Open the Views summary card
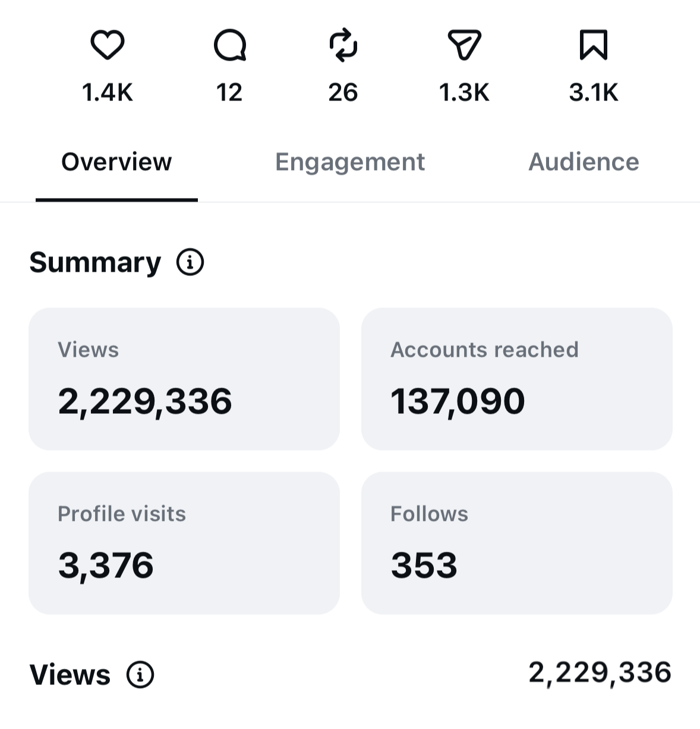The height and width of the screenshot is (729, 700). [184, 379]
